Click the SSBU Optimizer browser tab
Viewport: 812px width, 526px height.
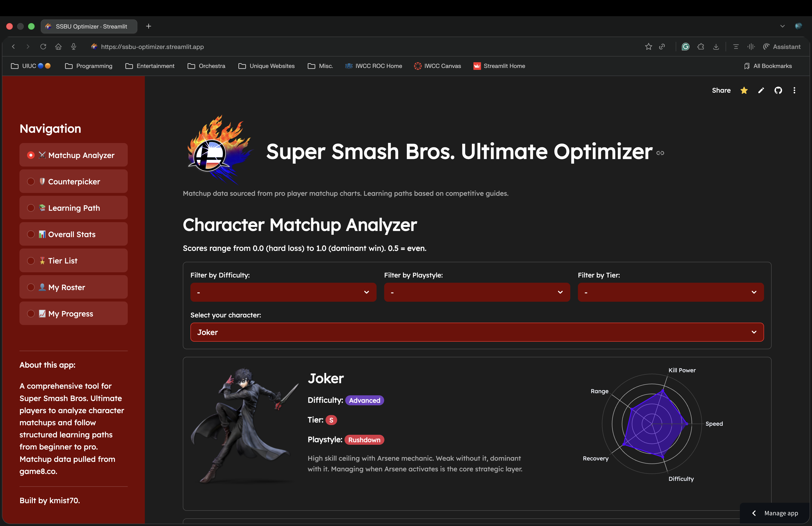[89, 26]
